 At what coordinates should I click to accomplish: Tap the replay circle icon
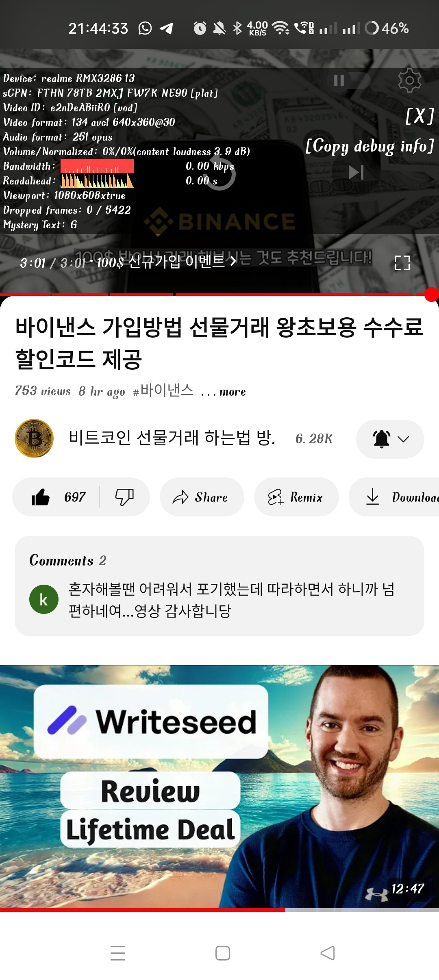click(220, 175)
